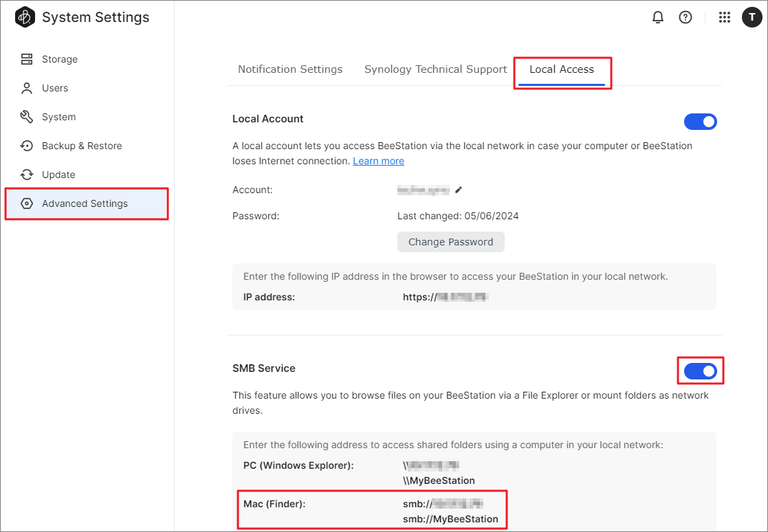This screenshot has height=532, width=768.
Task: Open the System settings section
Action: click(x=56, y=117)
